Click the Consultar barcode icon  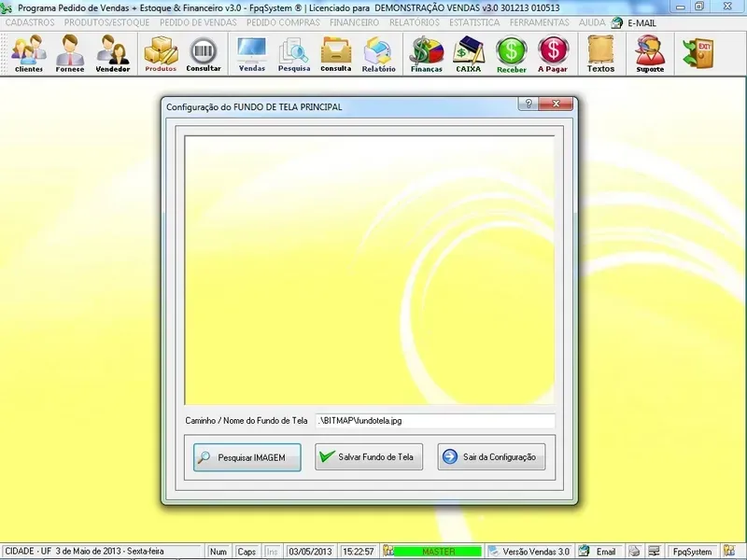point(204,53)
